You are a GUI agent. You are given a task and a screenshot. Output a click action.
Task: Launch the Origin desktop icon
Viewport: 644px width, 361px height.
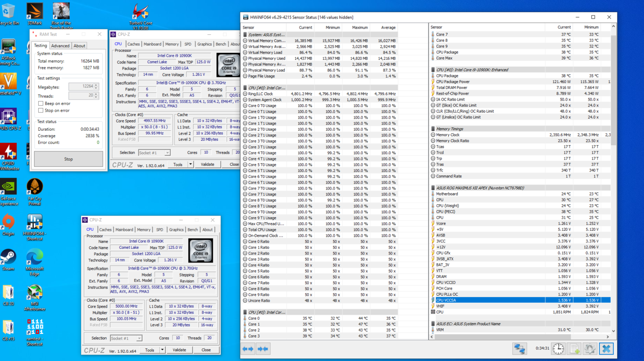coord(9,225)
